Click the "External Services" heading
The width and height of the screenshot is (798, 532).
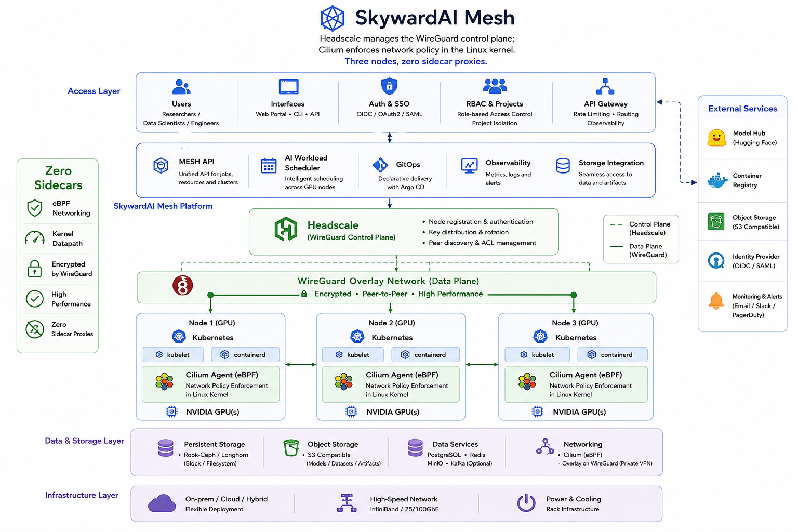tap(742, 109)
